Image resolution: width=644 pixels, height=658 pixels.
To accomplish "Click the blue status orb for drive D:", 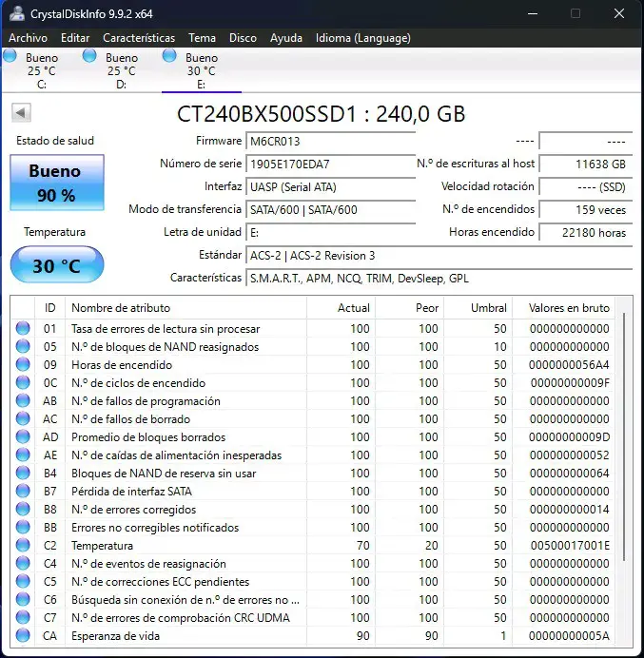I will click(x=89, y=56).
